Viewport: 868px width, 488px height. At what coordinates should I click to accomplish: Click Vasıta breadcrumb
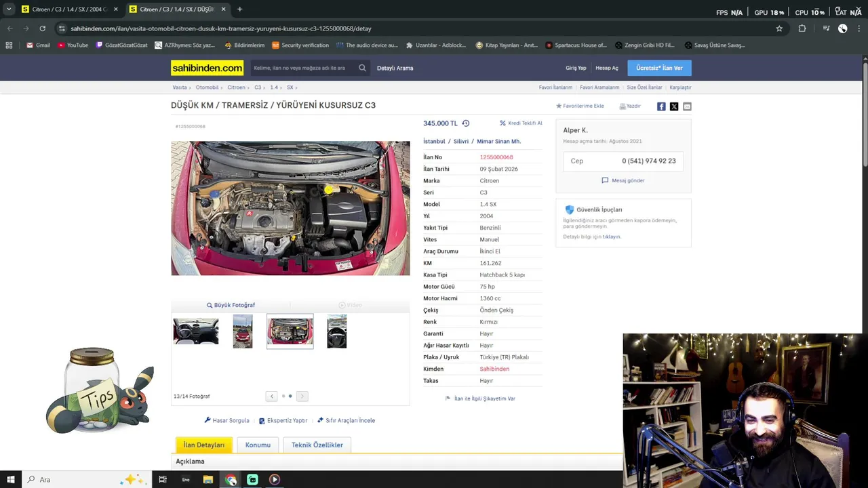[x=180, y=87]
